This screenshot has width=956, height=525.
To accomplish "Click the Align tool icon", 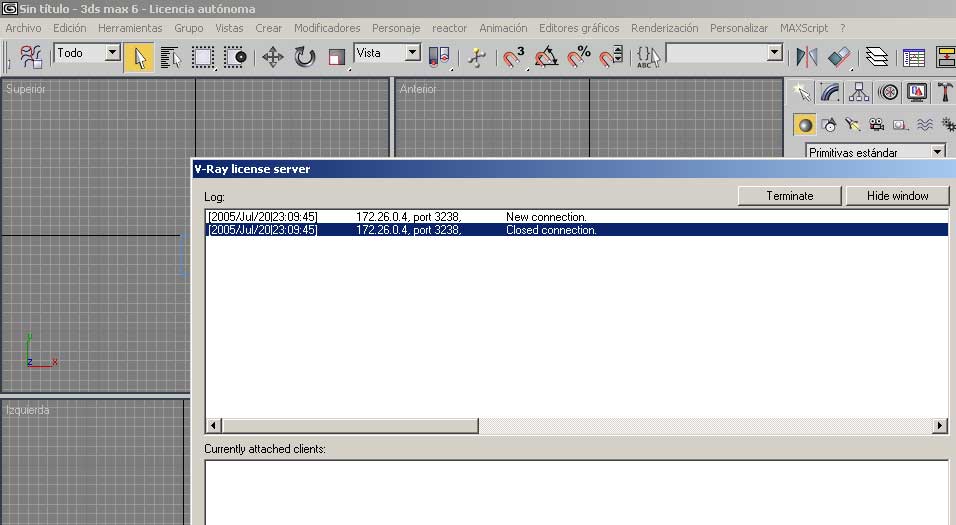I will pyautogui.click(x=839, y=58).
